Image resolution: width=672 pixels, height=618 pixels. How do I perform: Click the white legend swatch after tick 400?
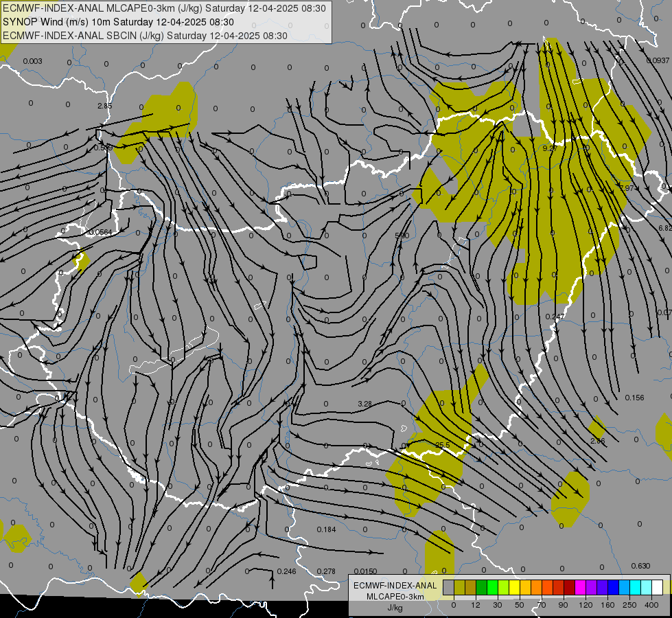pos(658,588)
